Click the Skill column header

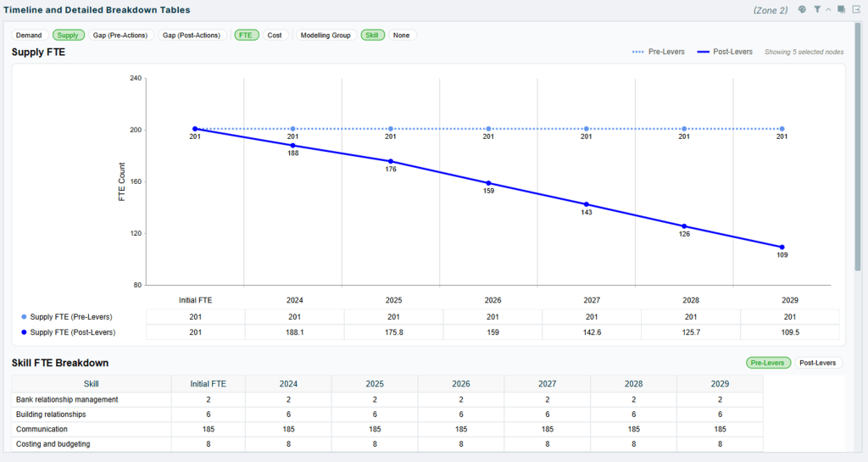pyautogui.click(x=92, y=384)
